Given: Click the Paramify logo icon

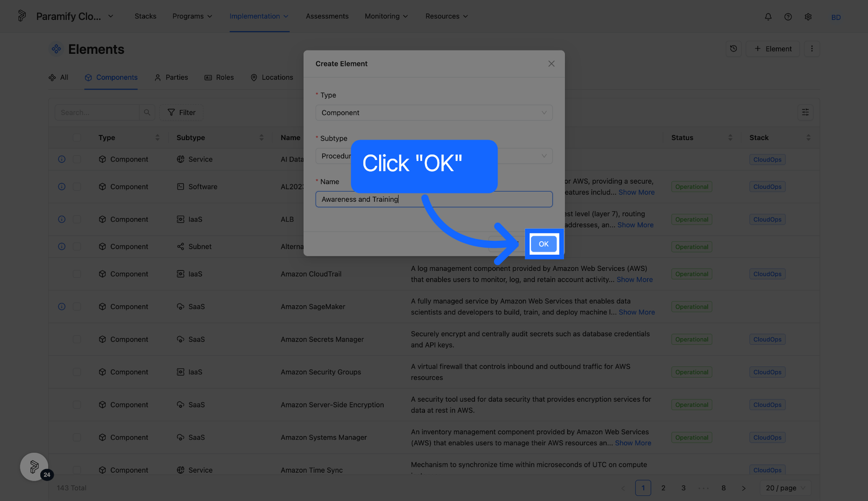Looking at the screenshot, I should [22, 16].
